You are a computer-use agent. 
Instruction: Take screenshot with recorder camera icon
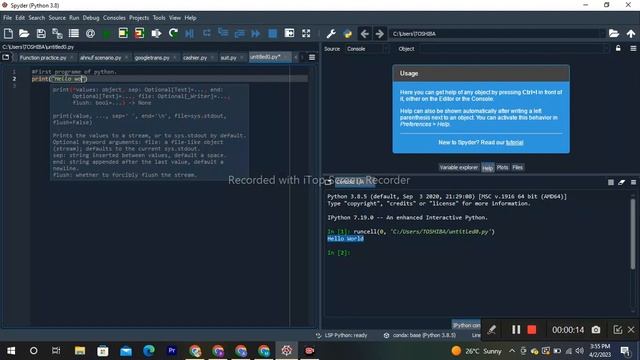click(596, 329)
